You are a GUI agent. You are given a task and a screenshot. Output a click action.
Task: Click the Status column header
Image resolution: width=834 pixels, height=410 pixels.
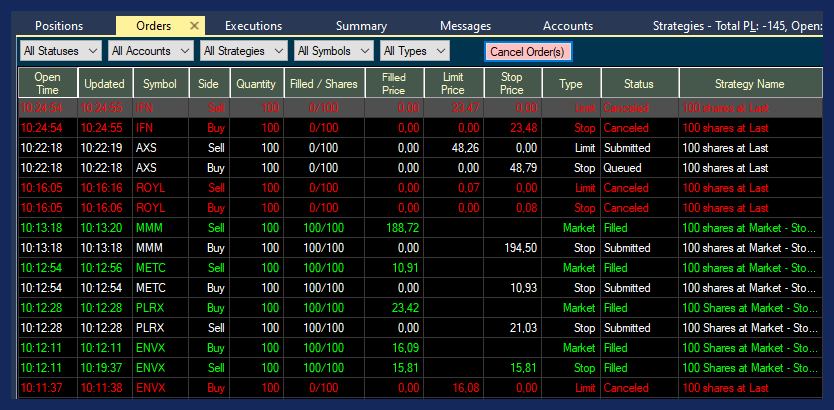point(638,84)
